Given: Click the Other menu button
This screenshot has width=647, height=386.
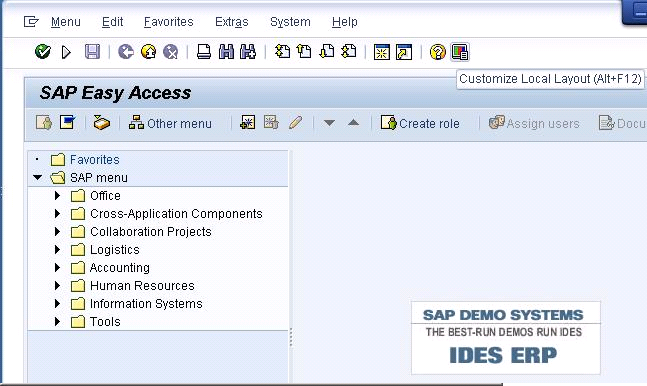Looking at the screenshot, I should 170,123.
